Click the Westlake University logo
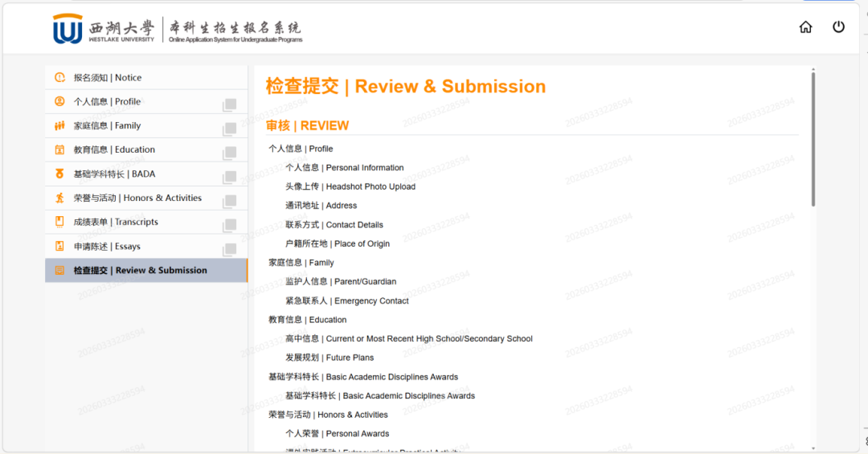 pos(68,30)
